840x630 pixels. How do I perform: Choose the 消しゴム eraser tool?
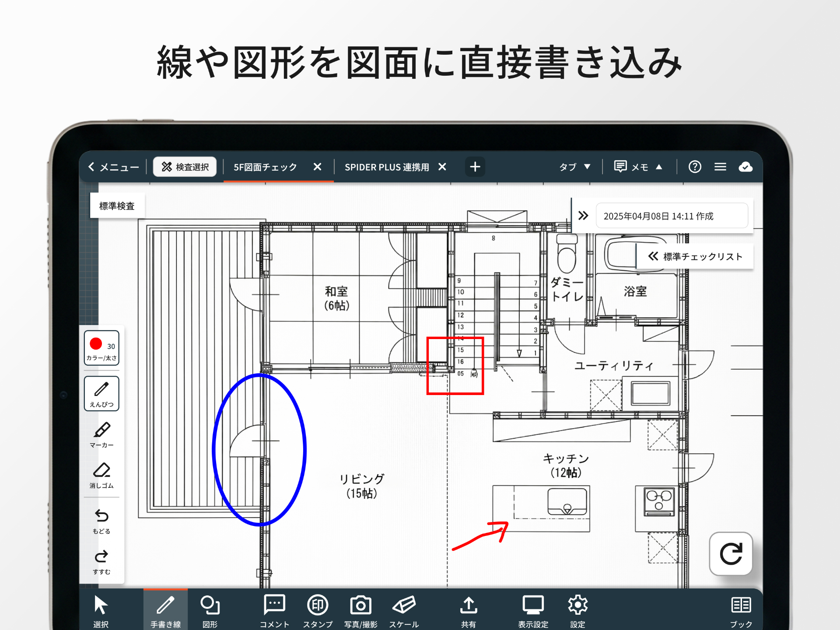(x=101, y=476)
